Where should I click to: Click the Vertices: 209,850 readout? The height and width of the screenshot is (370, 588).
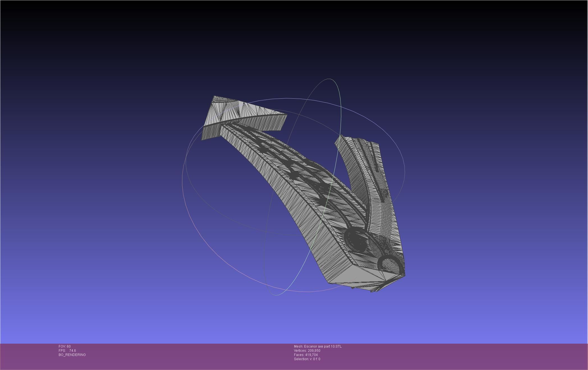coord(307,351)
